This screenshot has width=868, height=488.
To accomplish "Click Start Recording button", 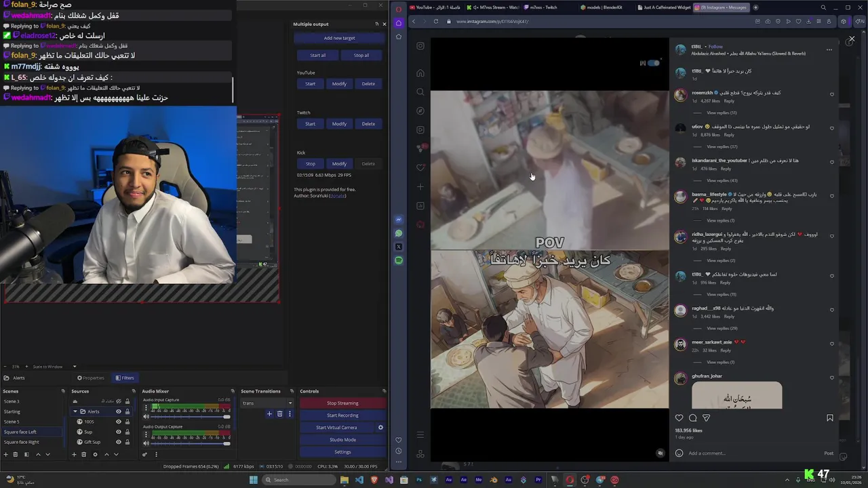I will pyautogui.click(x=342, y=415).
